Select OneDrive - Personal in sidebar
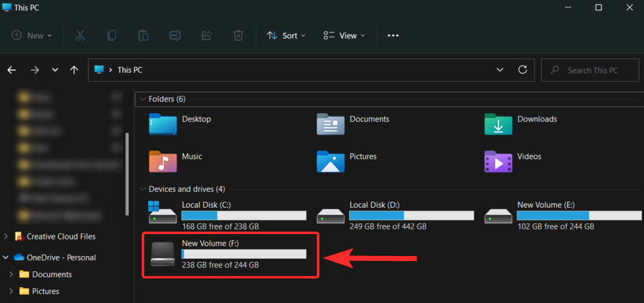 coord(55,257)
